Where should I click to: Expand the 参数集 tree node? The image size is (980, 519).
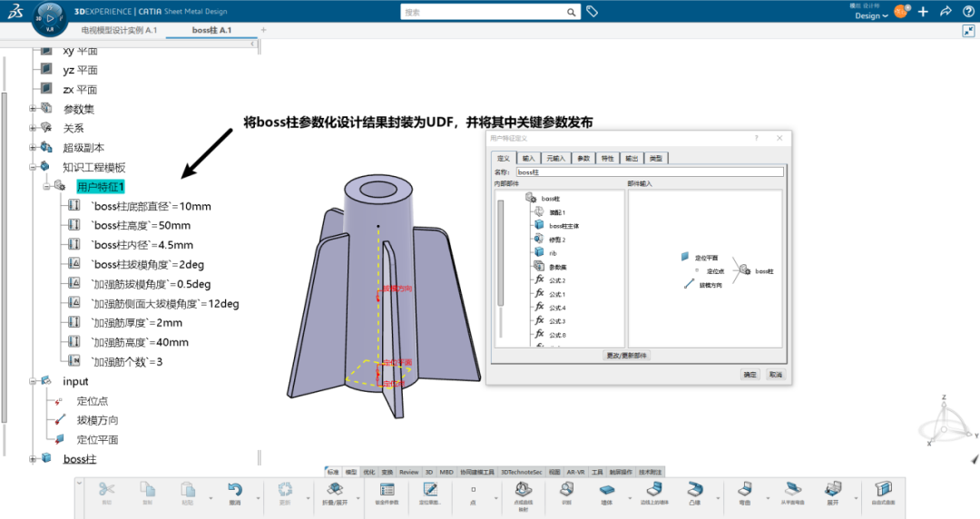tap(34, 109)
